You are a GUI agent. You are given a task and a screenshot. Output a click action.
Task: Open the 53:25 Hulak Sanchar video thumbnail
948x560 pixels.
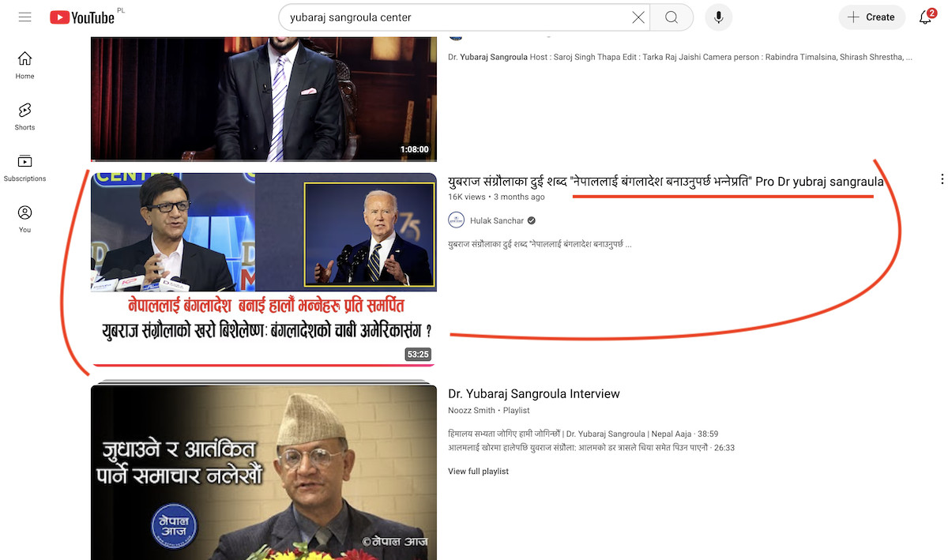[264, 269]
